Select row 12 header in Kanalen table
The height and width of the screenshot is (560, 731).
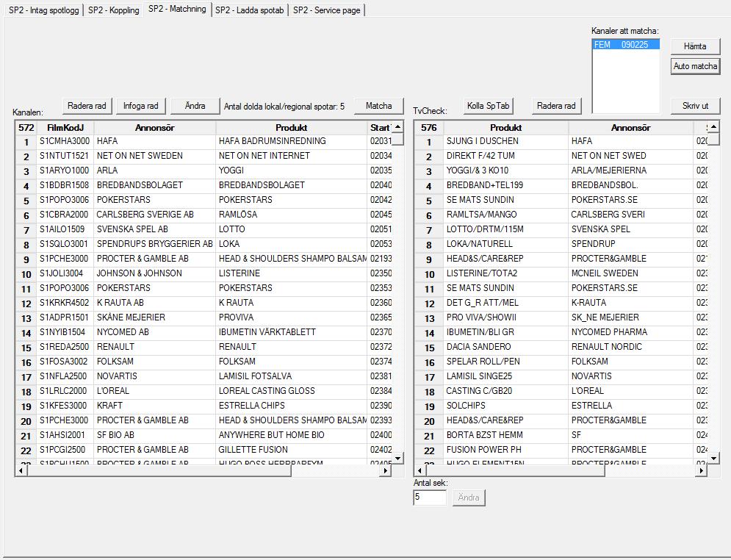coord(26,303)
